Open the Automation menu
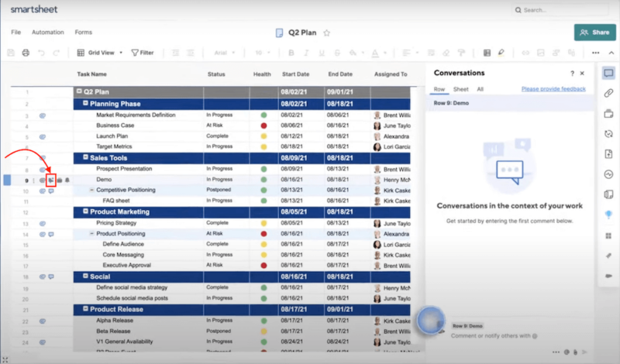620x364 pixels. (48, 33)
